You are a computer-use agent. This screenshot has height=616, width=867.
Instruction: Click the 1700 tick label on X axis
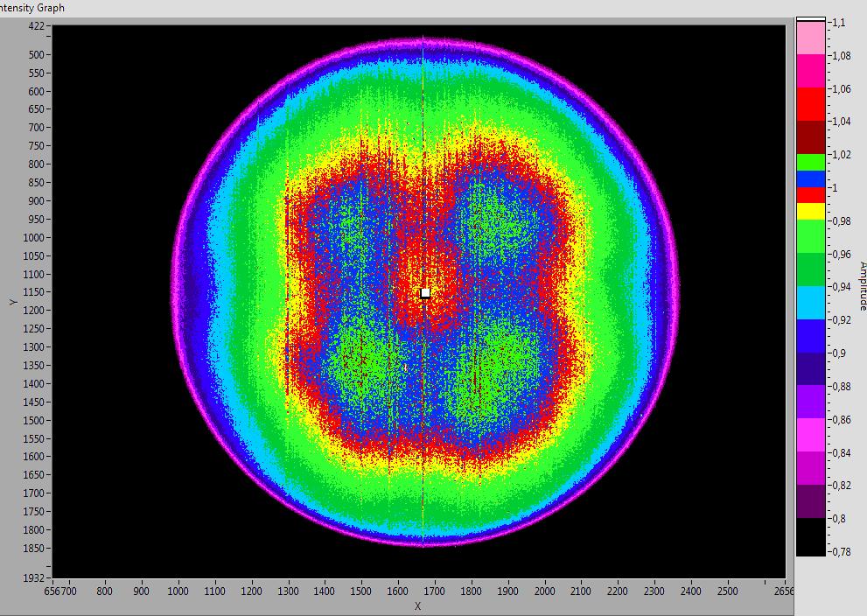434,591
